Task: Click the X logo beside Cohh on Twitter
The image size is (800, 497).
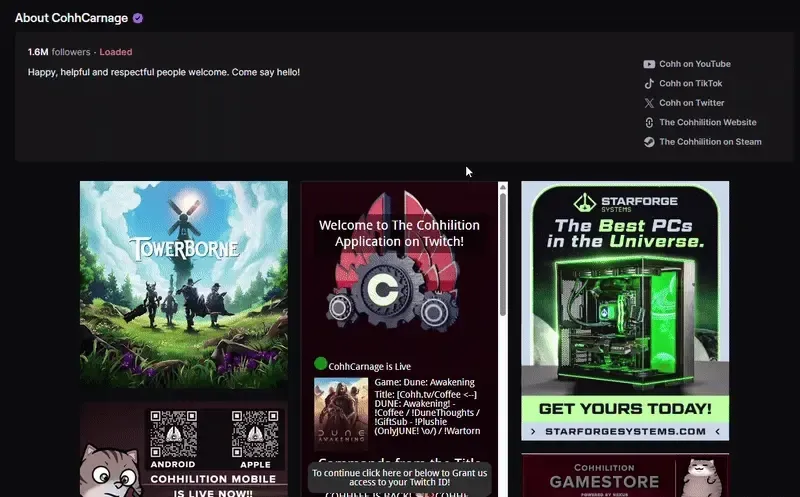Action: point(649,103)
